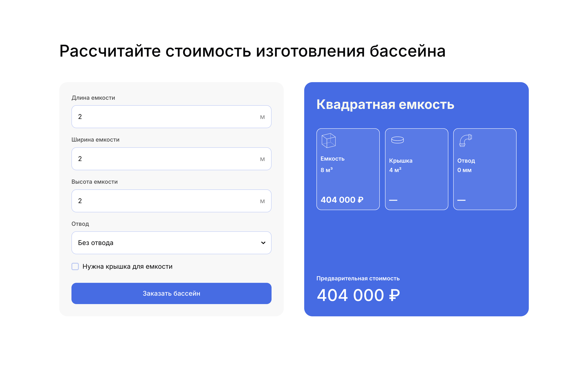Click the 'Длина емкости' field label
This screenshot has height=376, width=588.
click(x=93, y=98)
